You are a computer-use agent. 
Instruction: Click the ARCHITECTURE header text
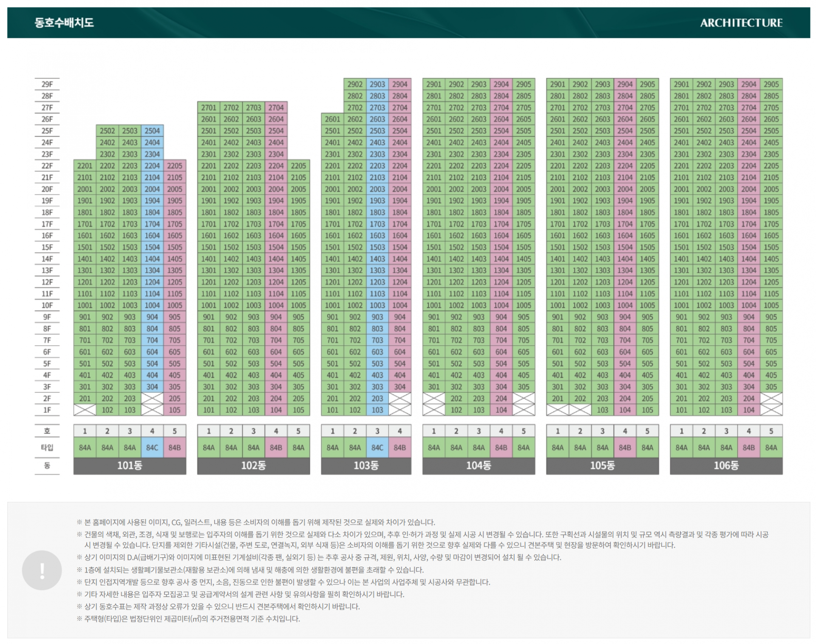[x=741, y=23]
